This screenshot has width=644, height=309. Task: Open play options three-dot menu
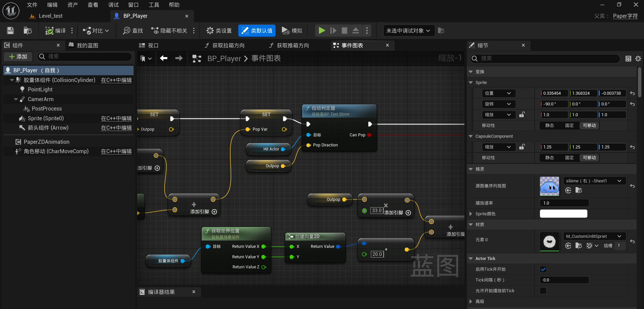[367, 31]
